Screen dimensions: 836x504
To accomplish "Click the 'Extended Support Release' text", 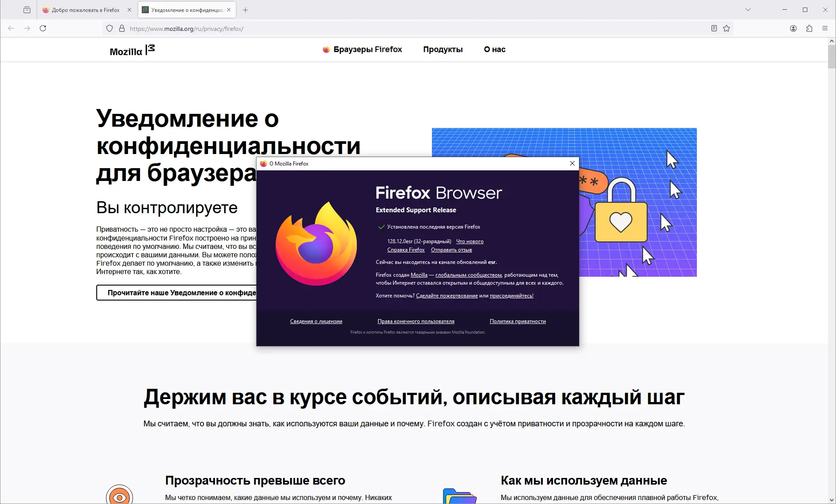I will tap(416, 210).
